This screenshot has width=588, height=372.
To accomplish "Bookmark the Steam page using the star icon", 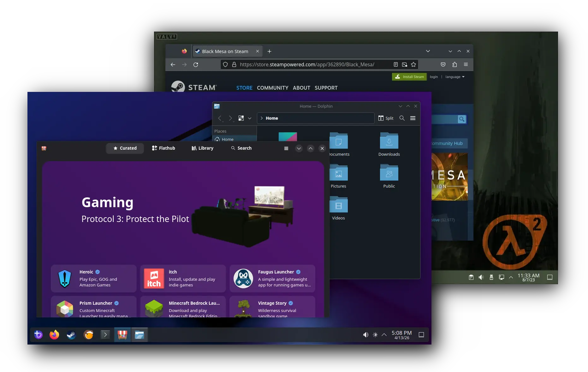I will tap(413, 64).
